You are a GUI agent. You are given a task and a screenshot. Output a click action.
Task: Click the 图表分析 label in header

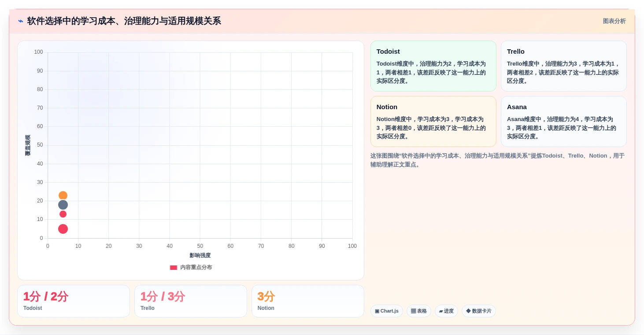[x=614, y=21]
